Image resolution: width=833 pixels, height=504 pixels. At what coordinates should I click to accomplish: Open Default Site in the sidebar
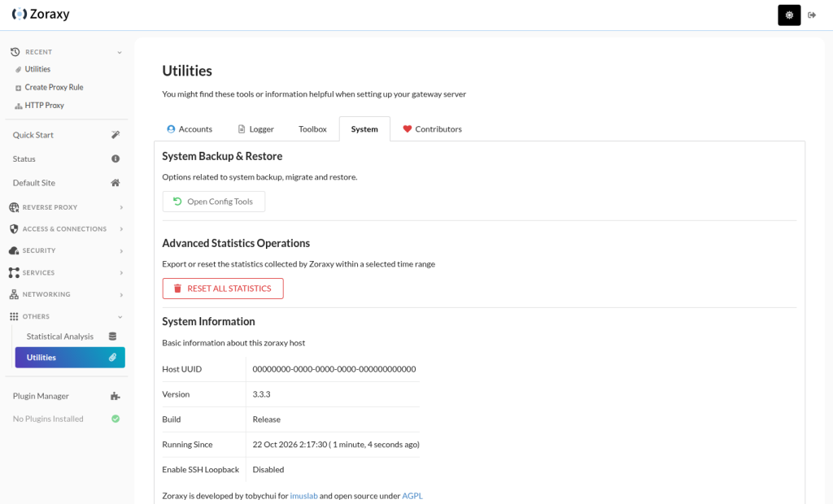pos(67,183)
